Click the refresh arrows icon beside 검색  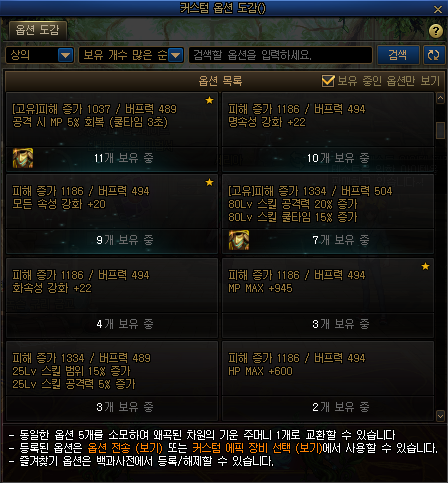(x=434, y=55)
